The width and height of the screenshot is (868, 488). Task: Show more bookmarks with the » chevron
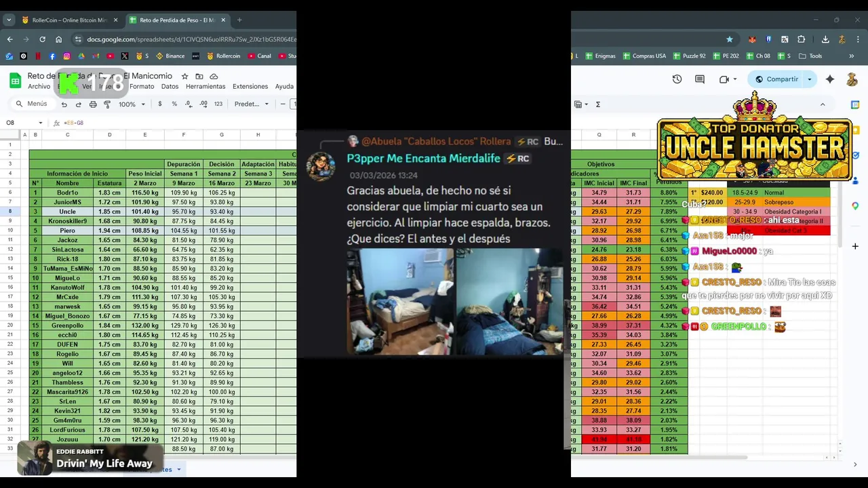(x=852, y=56)
